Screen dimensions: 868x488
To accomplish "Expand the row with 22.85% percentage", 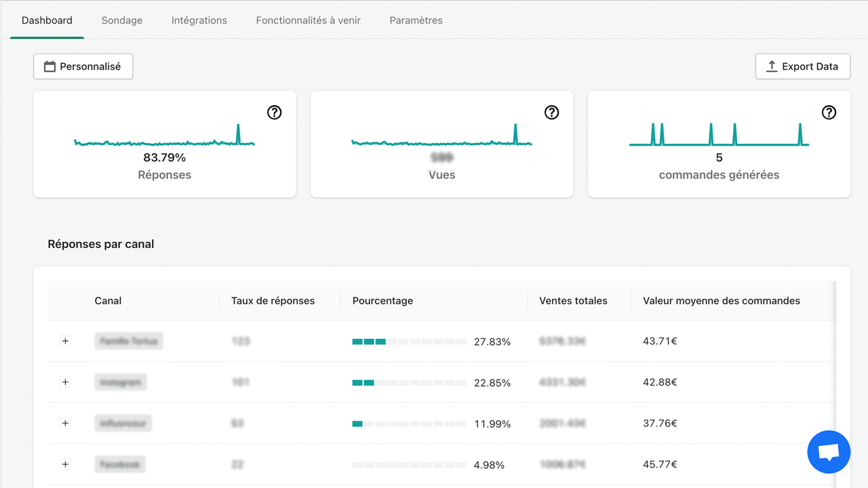I will click(x=65, y=382).
